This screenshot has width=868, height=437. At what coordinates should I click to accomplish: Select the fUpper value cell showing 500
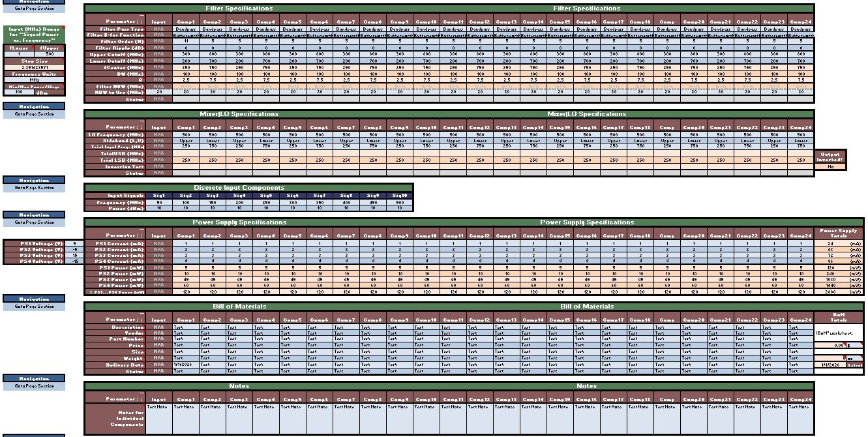point(50,54)
